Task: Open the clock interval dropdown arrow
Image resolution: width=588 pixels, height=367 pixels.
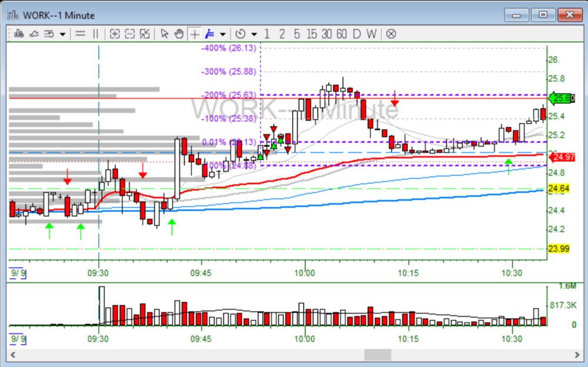Action: click(x=254, y=34)
